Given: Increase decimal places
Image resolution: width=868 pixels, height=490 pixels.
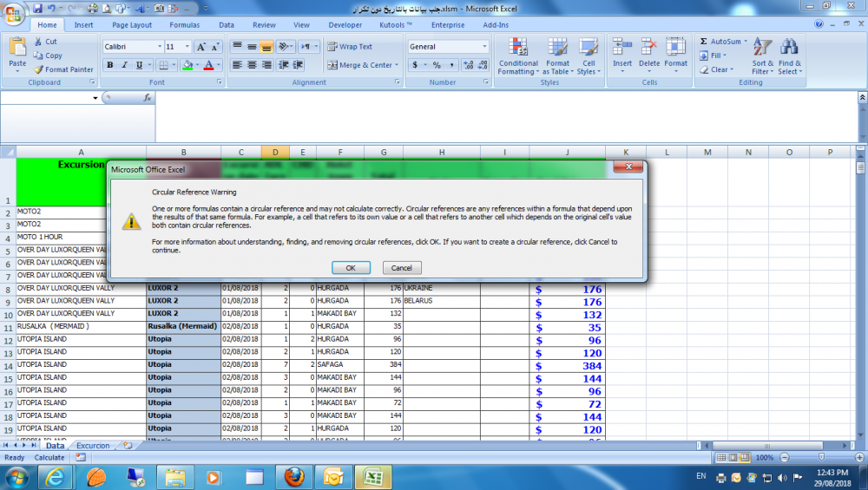Looking at the screenshot, I should coord(469,65).
